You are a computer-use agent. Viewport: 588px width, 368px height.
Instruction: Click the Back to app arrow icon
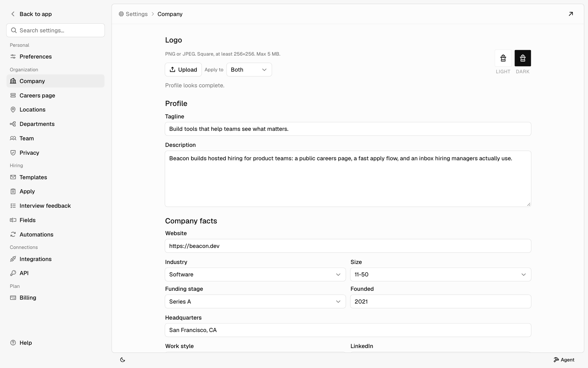pyautogui.click(x=13, y=14)
